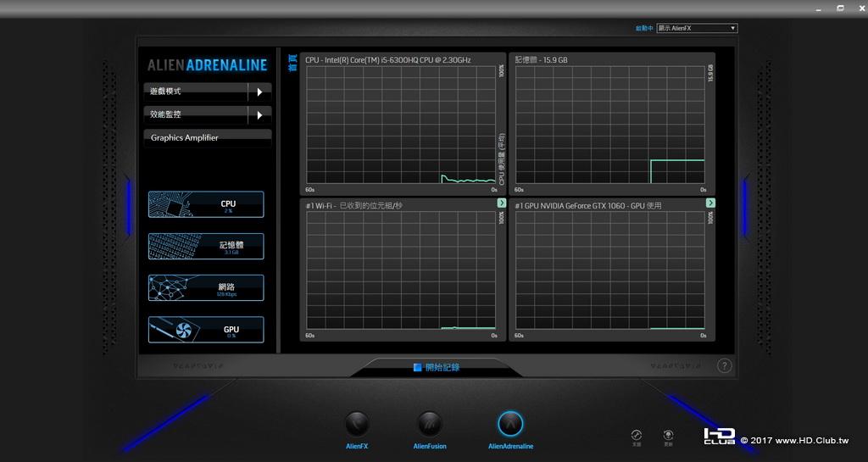Click the green arrow on GPU graph
The width and height of the screenshot is (868, 462).
[x=711, y=203]
